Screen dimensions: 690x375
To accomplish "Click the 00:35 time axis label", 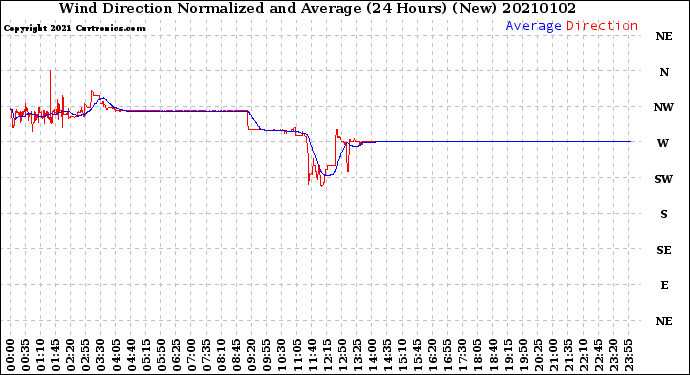I will [26, 355].
